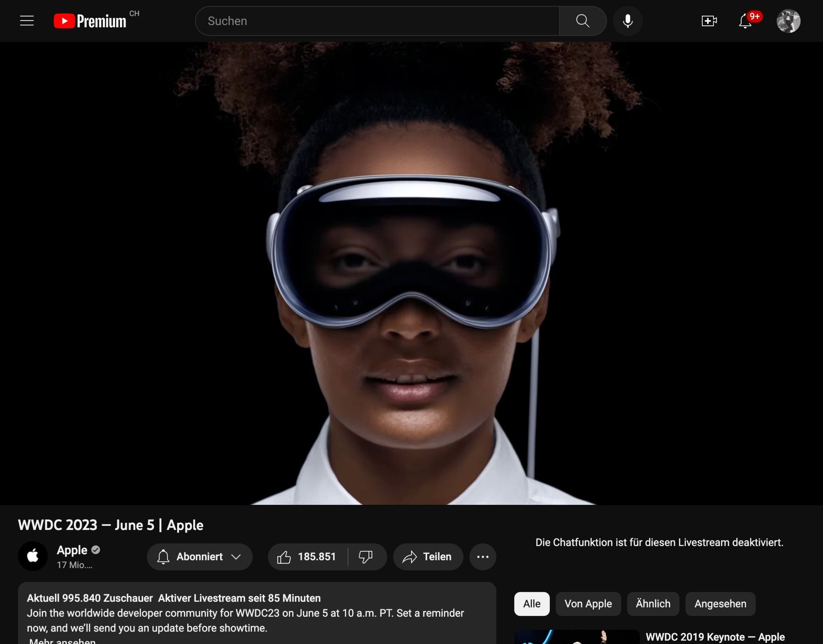Share the video via the Teilen icon
This screenshot has width=823, height=644.
coord(427,557)
